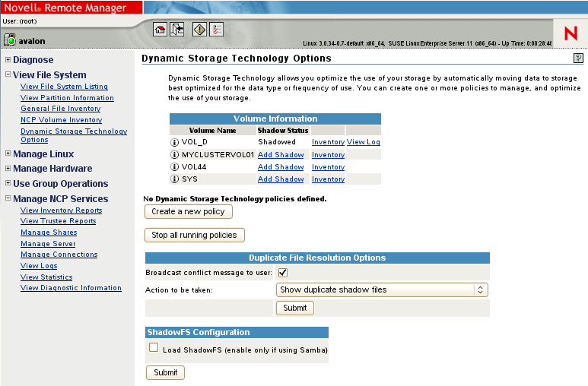Image resolution: width=588 pixels, height=386 pixels.
Task: Uncheck Broadcast conflict message to user
Action: (x=283, y=273)
